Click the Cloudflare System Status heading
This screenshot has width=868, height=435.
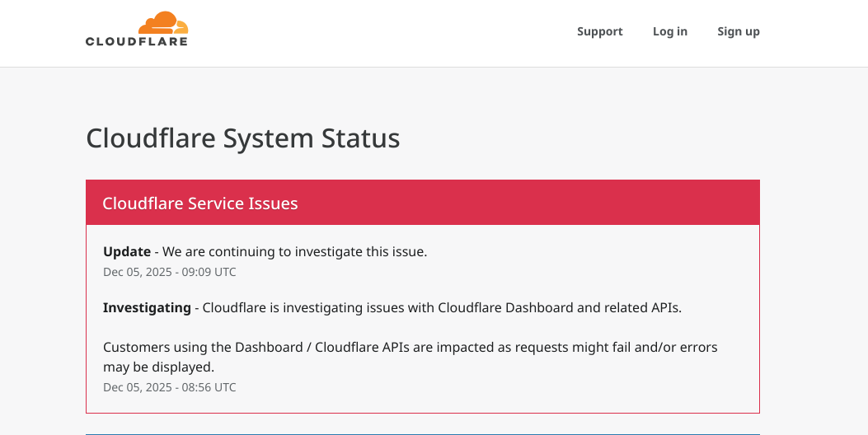tap(242, 138)
